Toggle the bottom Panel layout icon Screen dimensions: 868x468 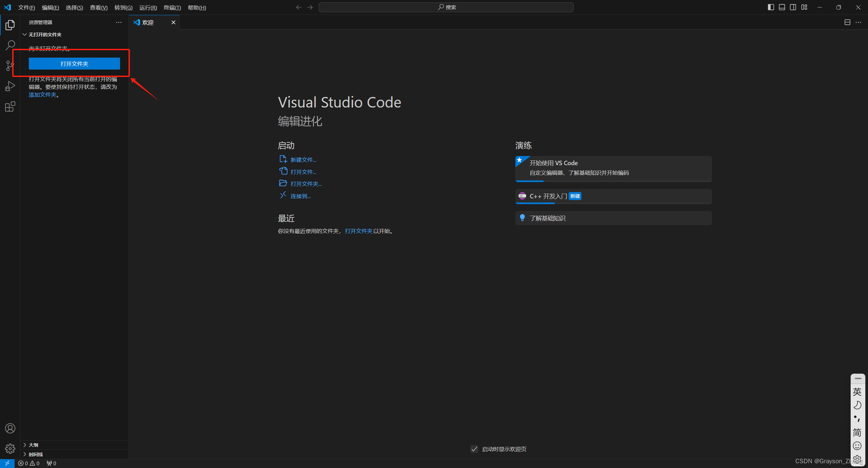[x=782, y=7]
